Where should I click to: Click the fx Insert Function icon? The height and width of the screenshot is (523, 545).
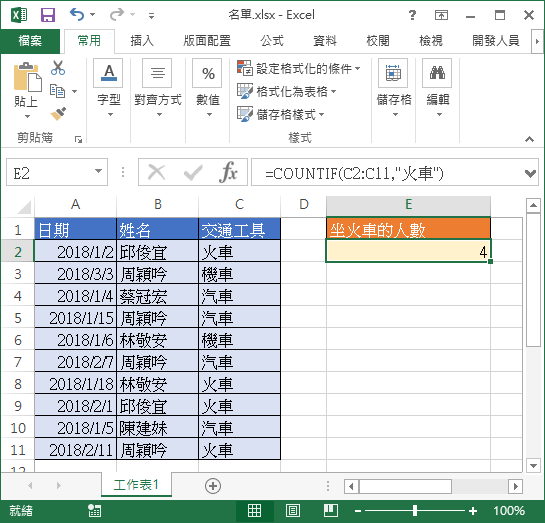228,172
